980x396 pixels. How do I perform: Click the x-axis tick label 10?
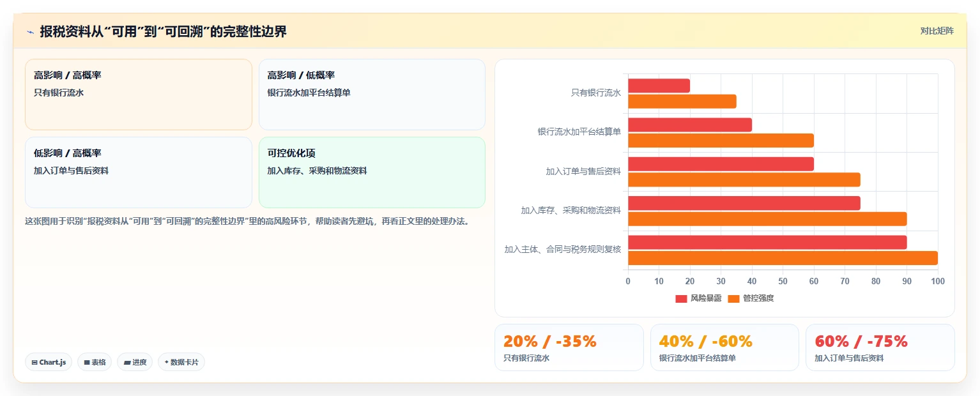click(x=659, y=282)
